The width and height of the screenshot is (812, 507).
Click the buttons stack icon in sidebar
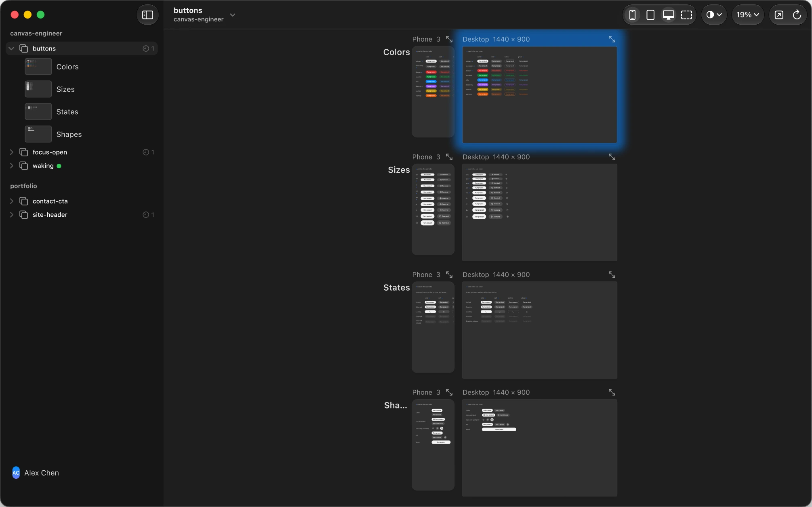(24, 48)
